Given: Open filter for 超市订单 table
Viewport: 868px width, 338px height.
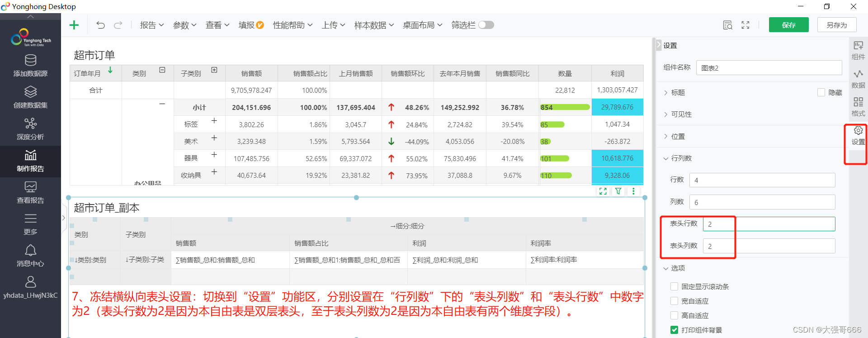Looking at the screenshot, I should [x=618, y=191].
